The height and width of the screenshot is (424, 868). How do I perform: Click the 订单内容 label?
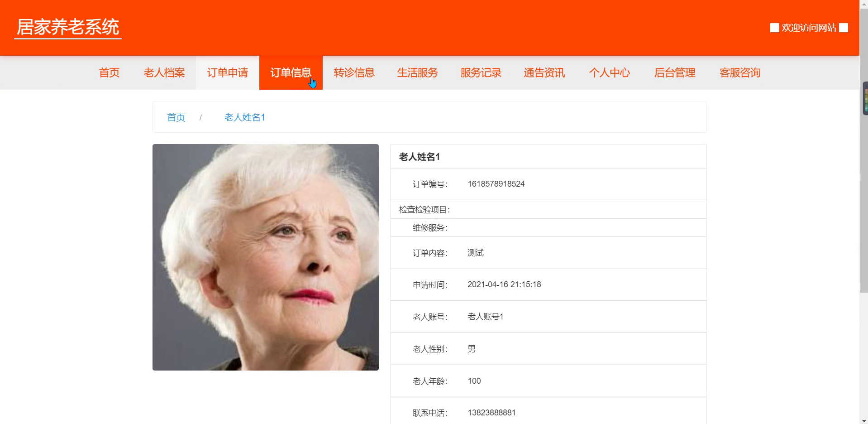click(430, 253)
